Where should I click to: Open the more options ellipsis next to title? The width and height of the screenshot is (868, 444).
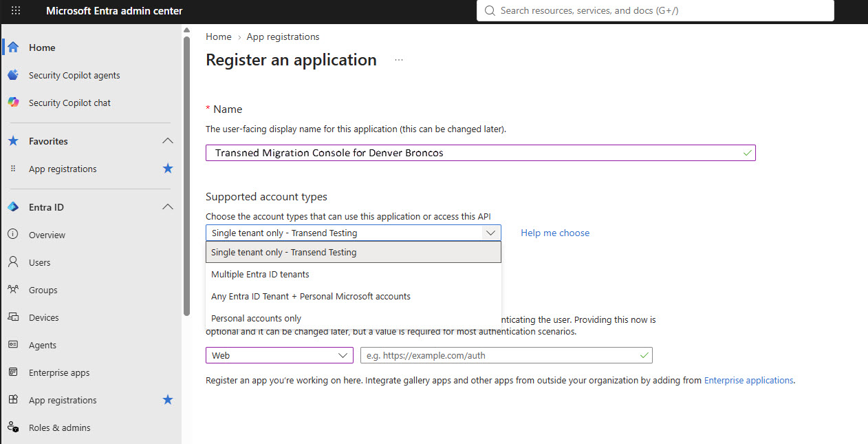(x=399, y=61)
